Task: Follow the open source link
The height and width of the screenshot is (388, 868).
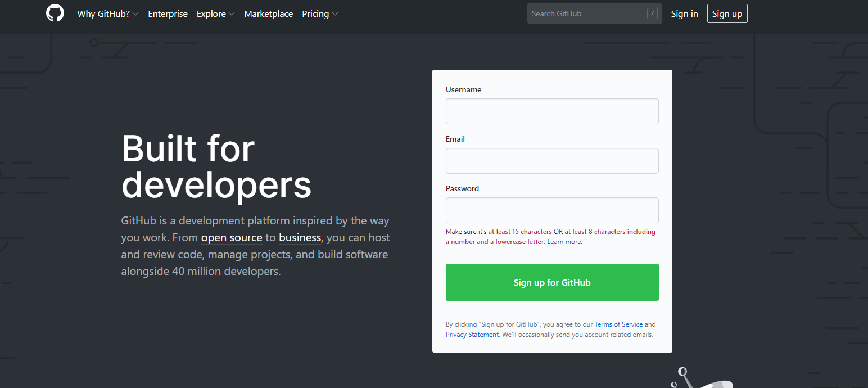Action: coord(232,237)
